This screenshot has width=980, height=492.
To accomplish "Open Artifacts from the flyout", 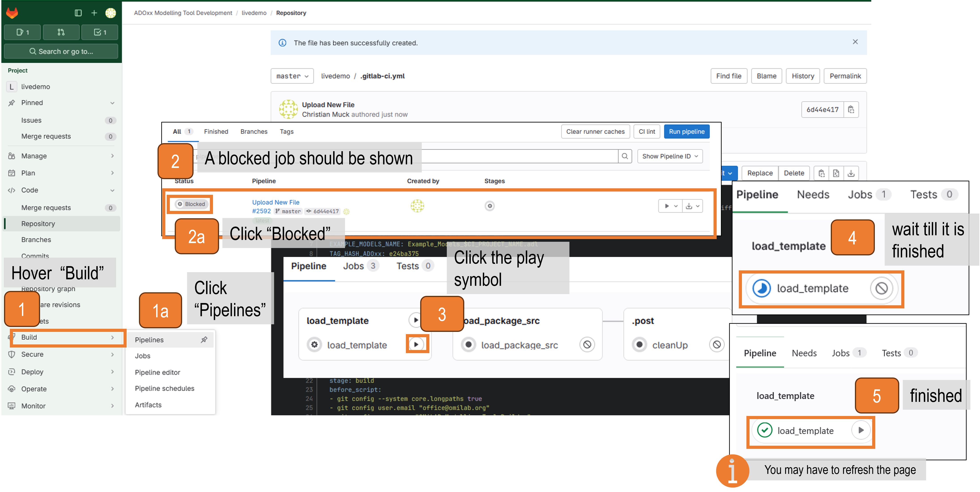I will tap(169, 405).
